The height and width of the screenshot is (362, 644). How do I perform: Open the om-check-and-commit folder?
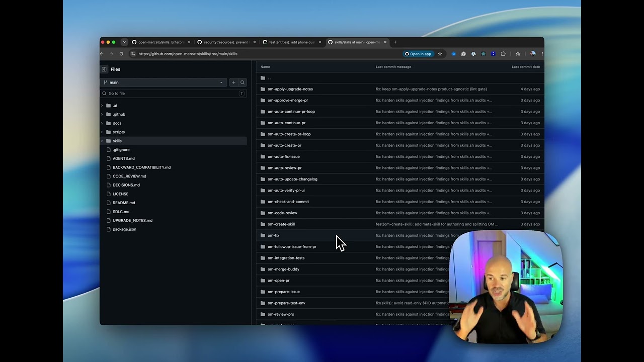[288, 202]
